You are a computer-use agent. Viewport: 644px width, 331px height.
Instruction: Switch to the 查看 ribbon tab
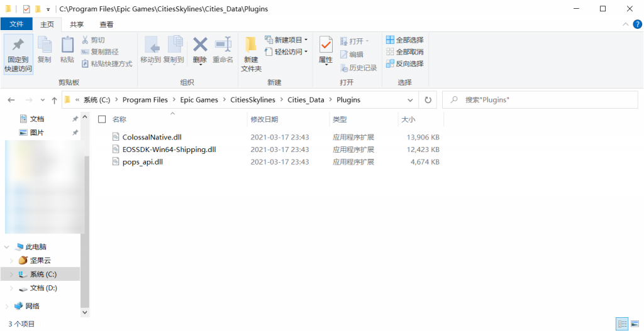[106, 24]
